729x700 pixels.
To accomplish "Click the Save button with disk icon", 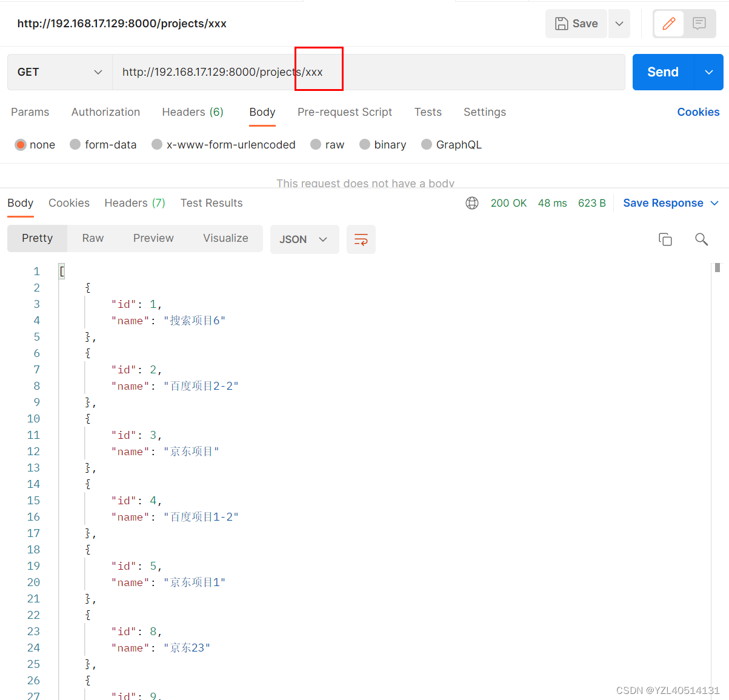I will click(x=576, y=24).
